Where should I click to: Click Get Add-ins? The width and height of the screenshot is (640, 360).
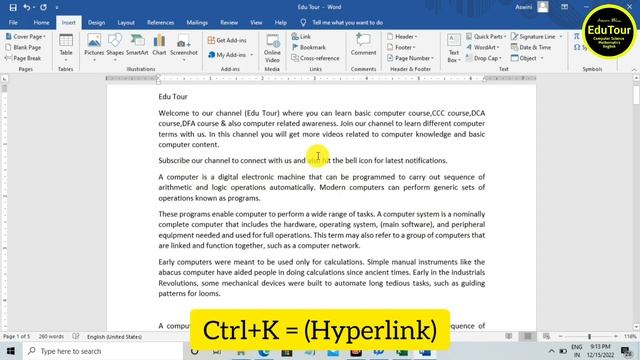(227, 40)
